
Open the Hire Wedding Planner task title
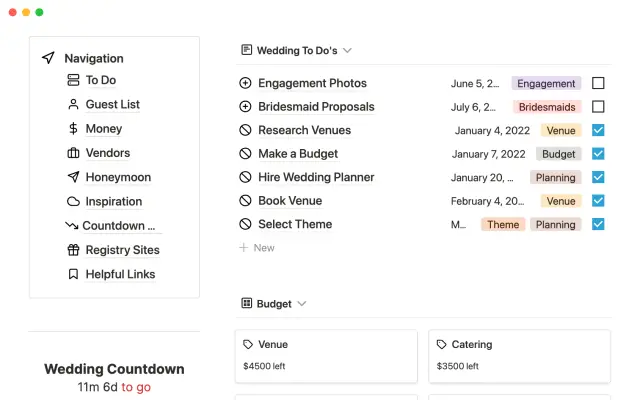click(x=316, y=177)
